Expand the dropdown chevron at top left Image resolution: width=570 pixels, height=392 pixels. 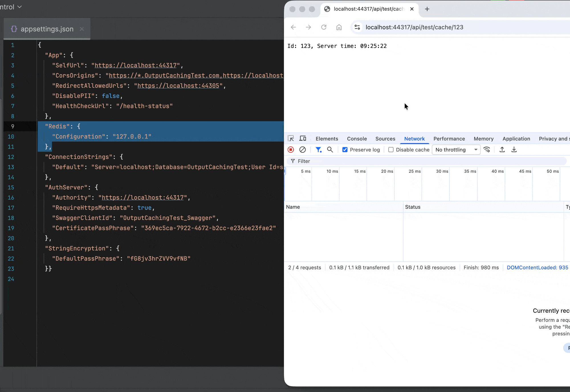19,7
